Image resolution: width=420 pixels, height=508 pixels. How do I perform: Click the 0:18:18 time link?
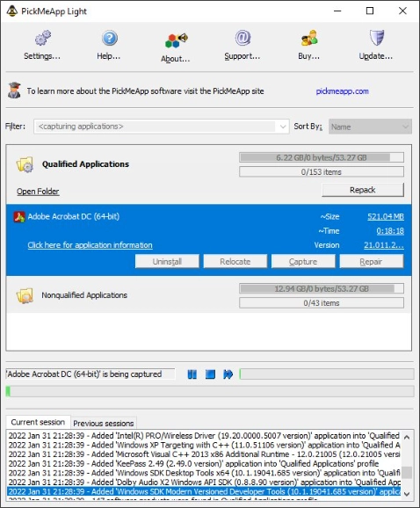point(390,231)
